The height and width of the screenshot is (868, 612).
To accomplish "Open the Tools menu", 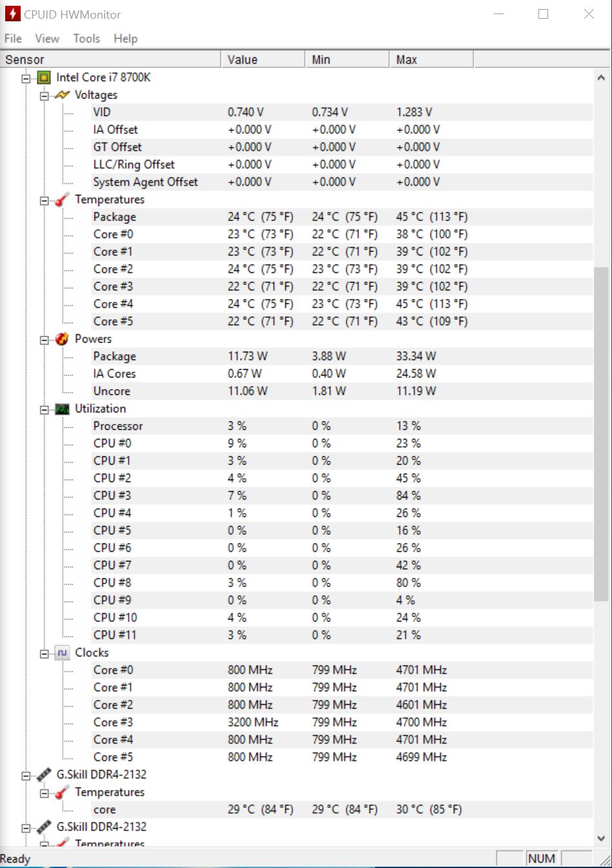I will pos(87,39).
